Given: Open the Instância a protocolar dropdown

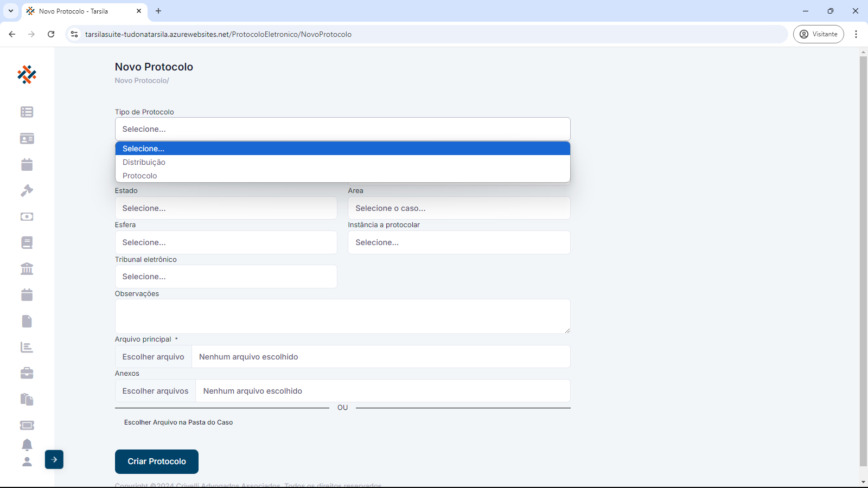Looking at the screenshot, I should pyautogui.click(x=459, y=242).
